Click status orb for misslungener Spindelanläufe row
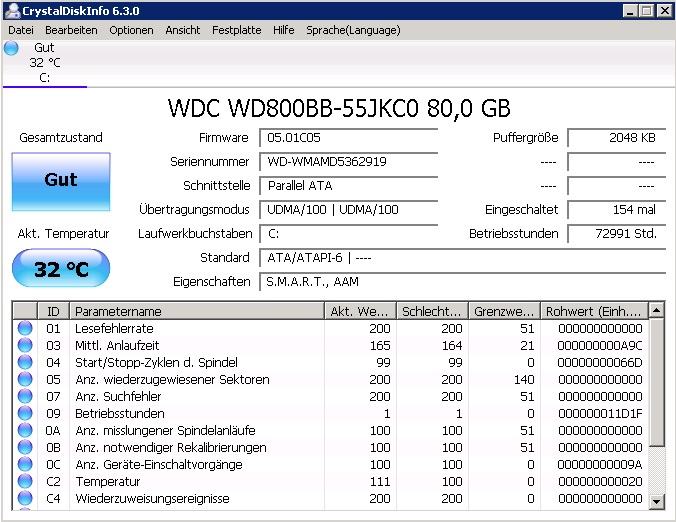Image resolution: width=676 pixels, height=522 pixels. (25, 430)
